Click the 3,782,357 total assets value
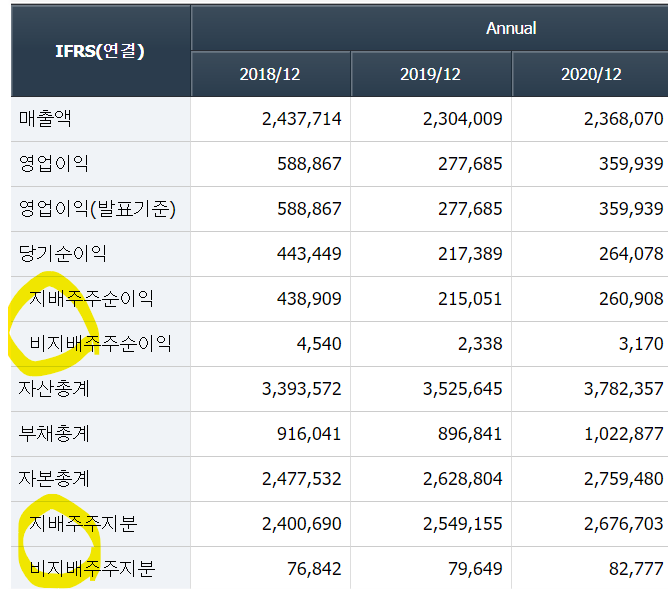 (624, 389)
